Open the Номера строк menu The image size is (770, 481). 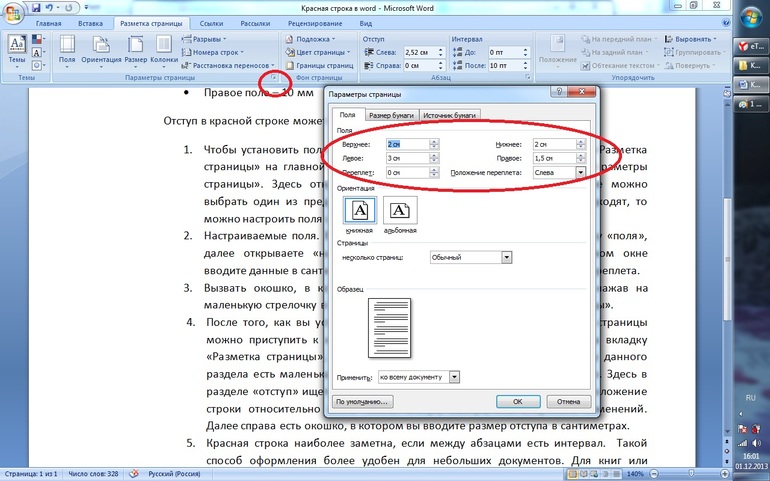pos(212,52)
